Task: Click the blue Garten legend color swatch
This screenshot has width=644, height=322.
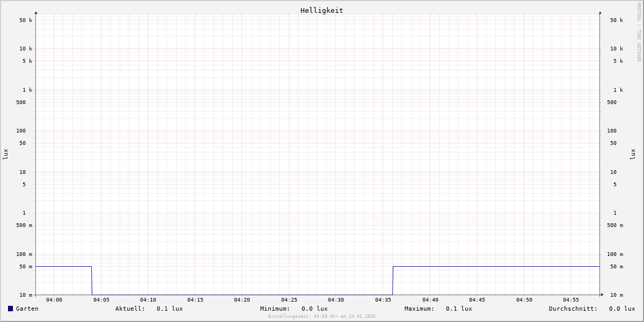Action: coord(10,309)
